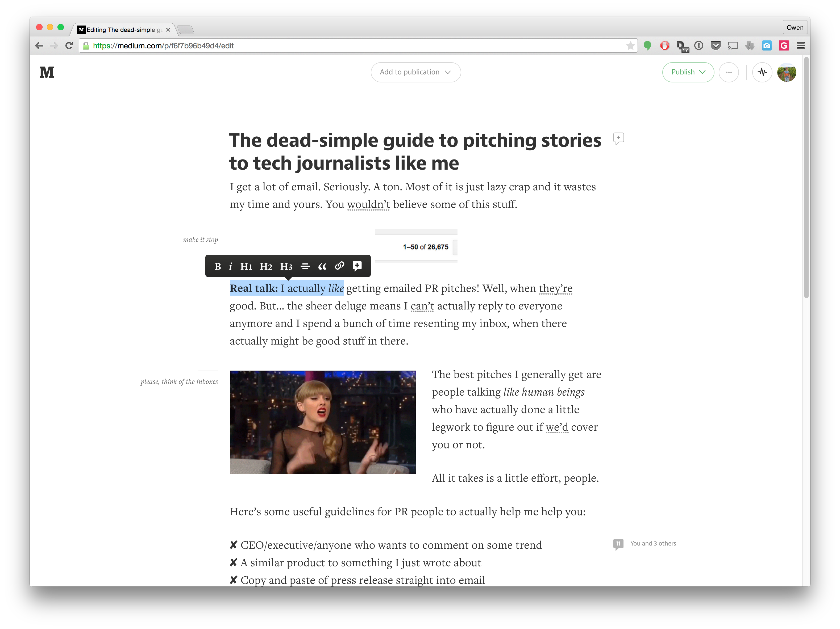The image size is (840, 629).
Task: Click list item 'A similar product'
Action: point(355,563)
